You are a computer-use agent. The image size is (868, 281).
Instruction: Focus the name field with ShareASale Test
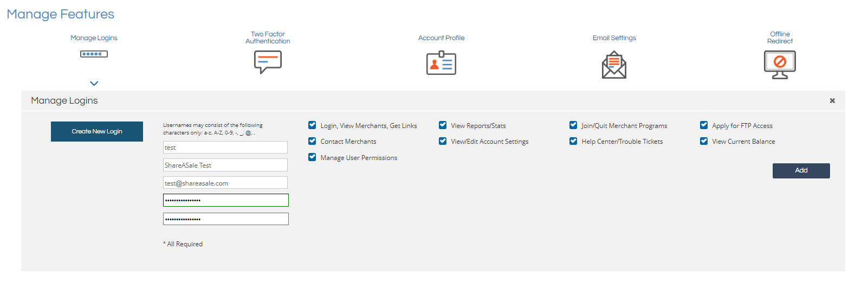[x=225, y=165]
